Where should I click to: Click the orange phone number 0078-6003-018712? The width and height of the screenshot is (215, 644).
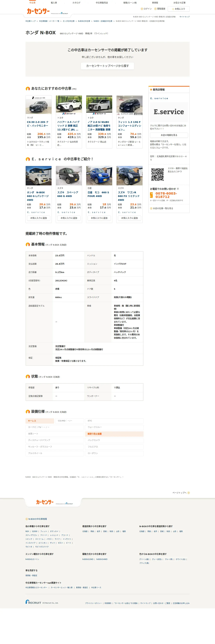[x=166, y=195]
